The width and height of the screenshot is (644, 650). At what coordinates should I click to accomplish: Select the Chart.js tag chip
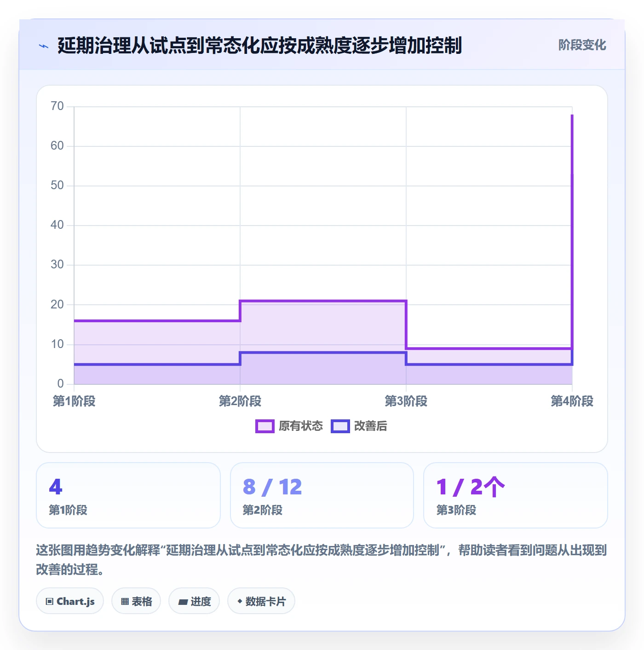70,601
